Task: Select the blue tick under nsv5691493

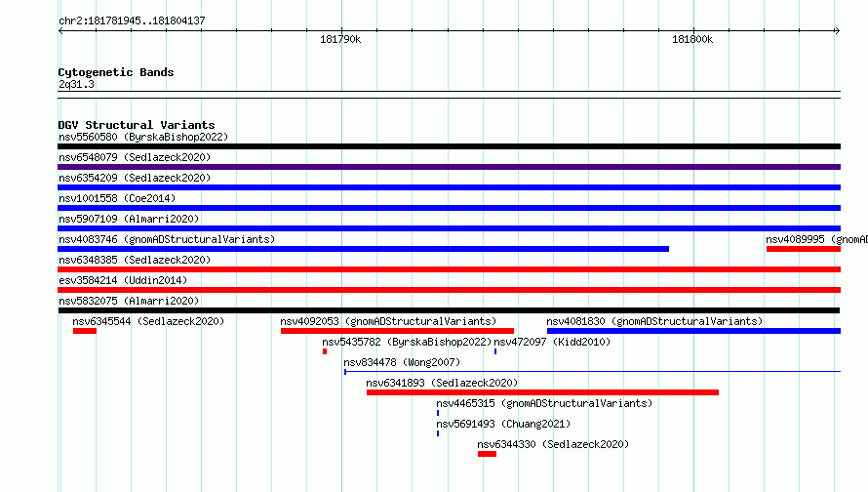Action: (x=438, y=433)
